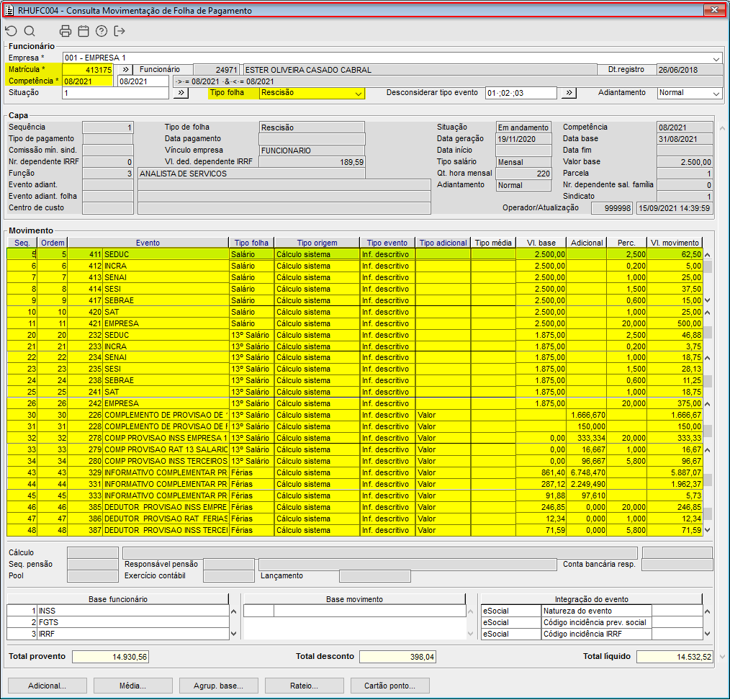730x700 pixels.
Task: Open the Adiantamento dropdown
Action: [716, 93]
